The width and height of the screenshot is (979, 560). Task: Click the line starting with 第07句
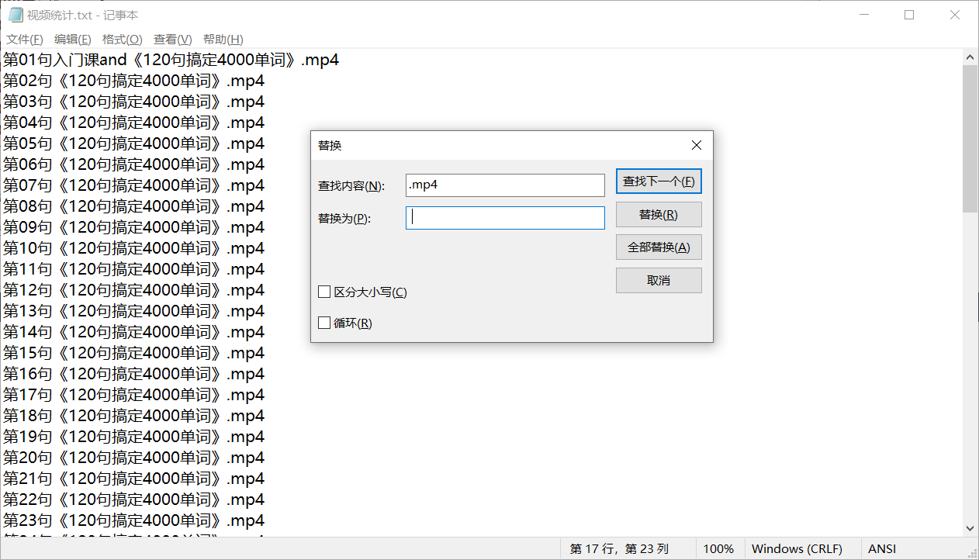(133, 185)
